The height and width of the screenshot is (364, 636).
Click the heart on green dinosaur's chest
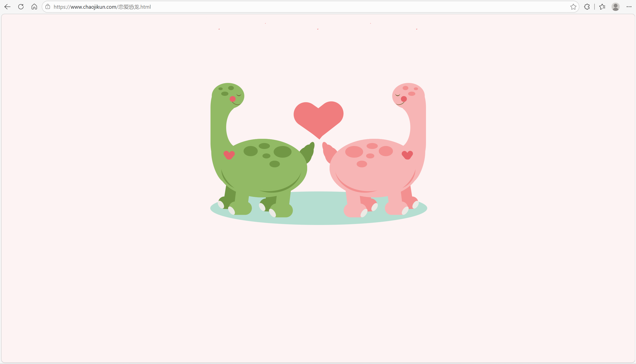coord(229,155)
